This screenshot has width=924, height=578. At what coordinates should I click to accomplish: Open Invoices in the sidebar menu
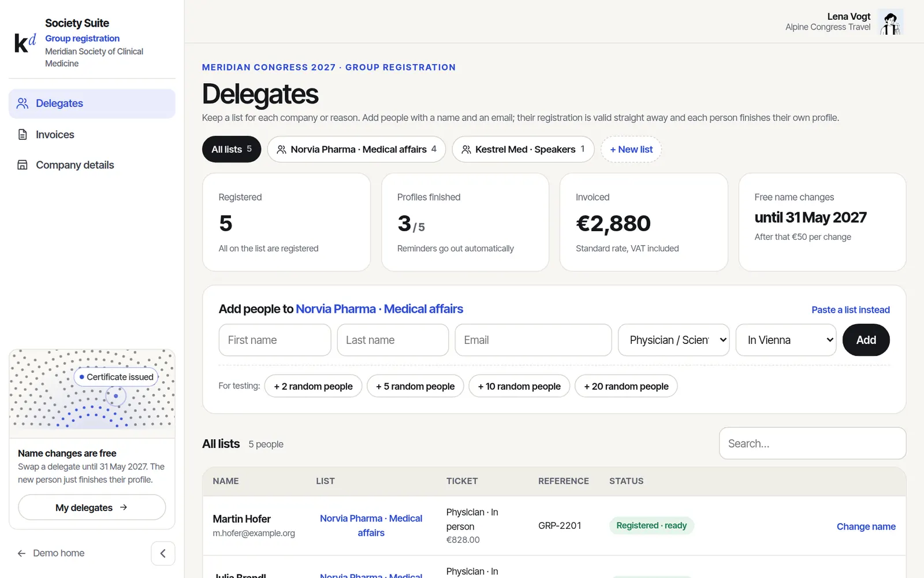92,135
